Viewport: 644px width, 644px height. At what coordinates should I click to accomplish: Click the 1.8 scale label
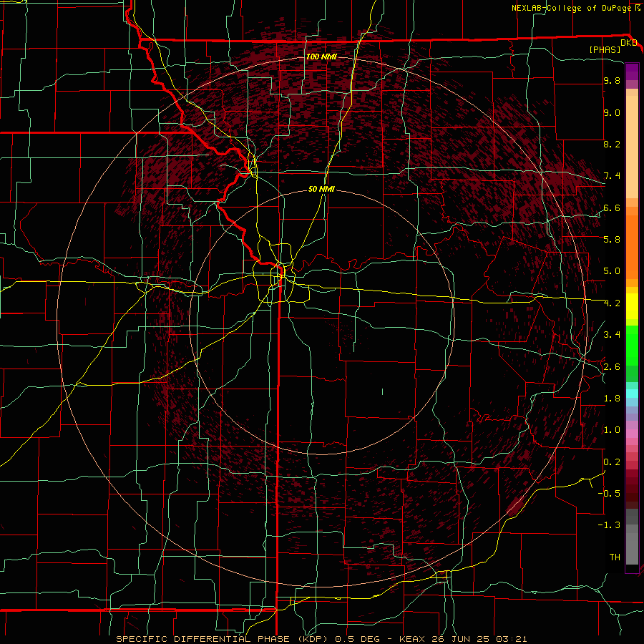(612, 399)
